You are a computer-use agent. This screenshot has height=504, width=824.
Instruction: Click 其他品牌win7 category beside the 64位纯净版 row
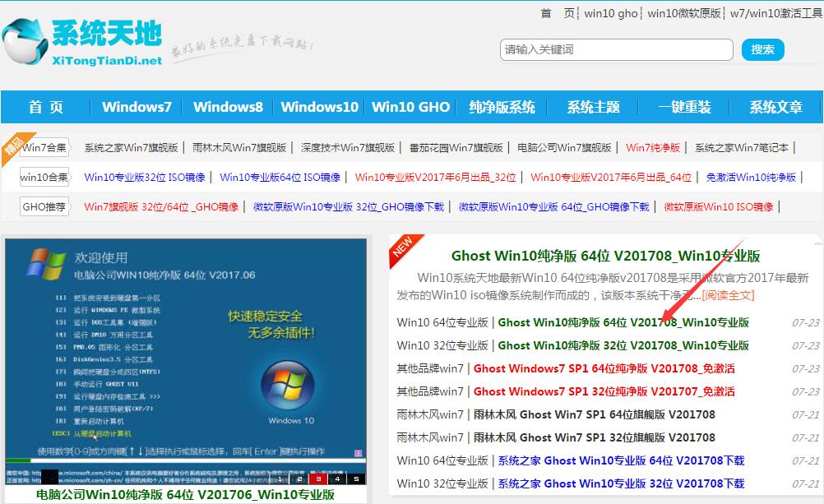(x=430, y=368)
